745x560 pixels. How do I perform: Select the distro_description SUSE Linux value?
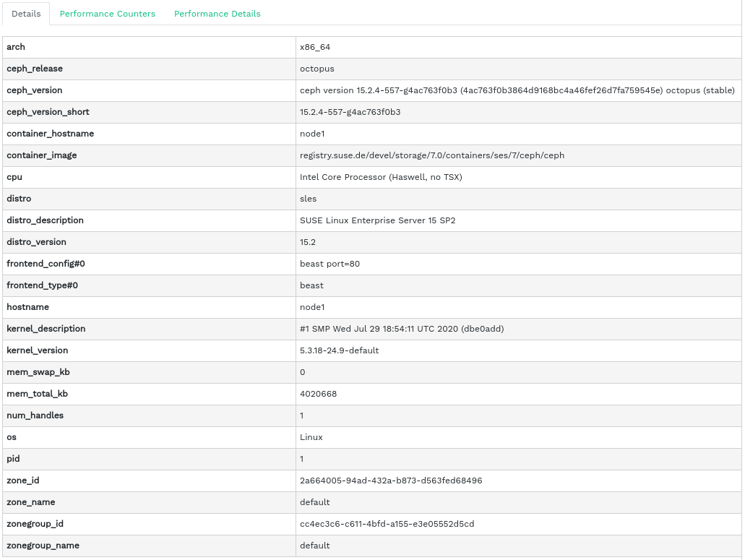pos(377,220)
